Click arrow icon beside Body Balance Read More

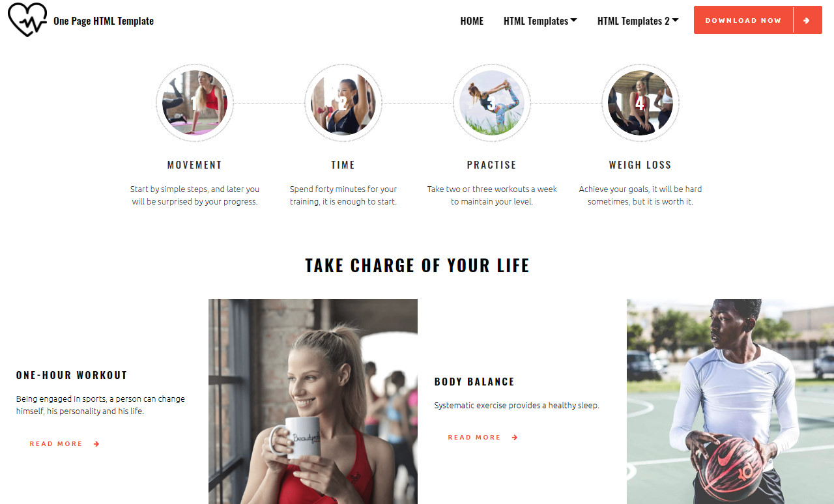(x=515, y=438)
